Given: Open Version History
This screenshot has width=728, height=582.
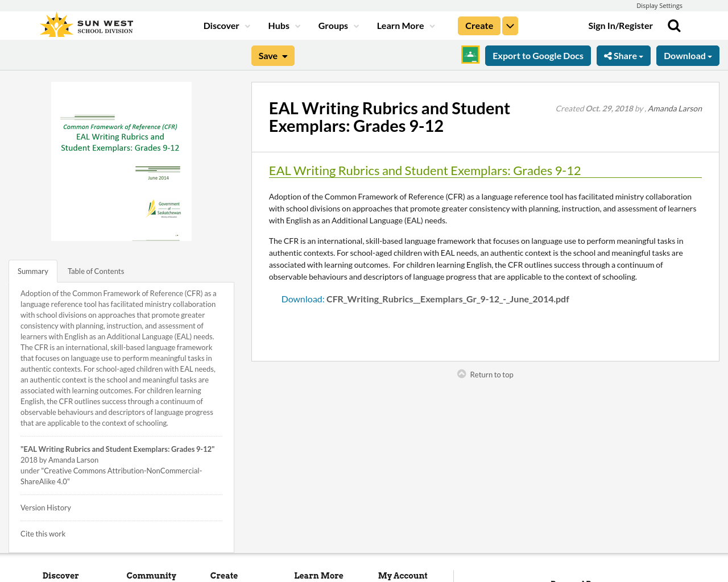Looking at the screenshot, I should pyautogui.click(x=45, y=506).
